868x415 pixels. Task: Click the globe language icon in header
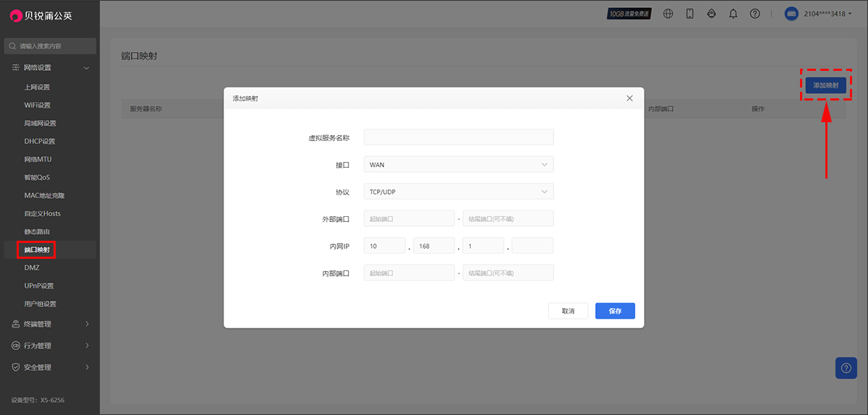point(668,14)
